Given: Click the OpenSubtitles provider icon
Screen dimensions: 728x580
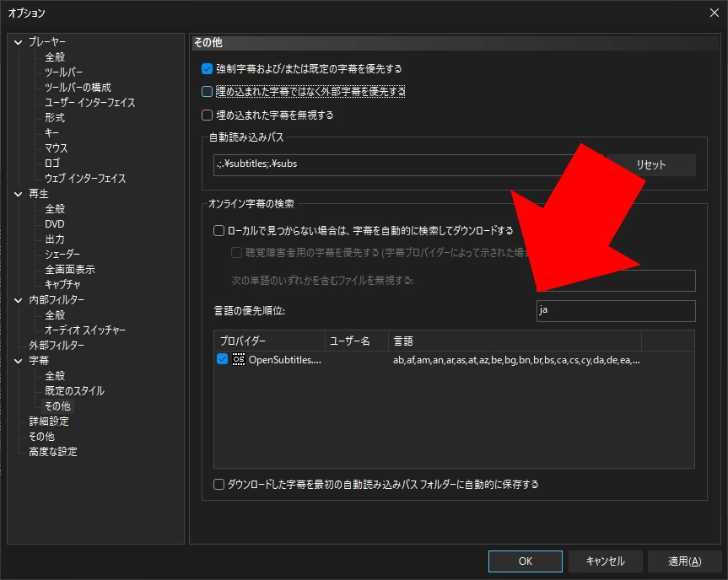Looking at the screenshot, I should [238, 360].
